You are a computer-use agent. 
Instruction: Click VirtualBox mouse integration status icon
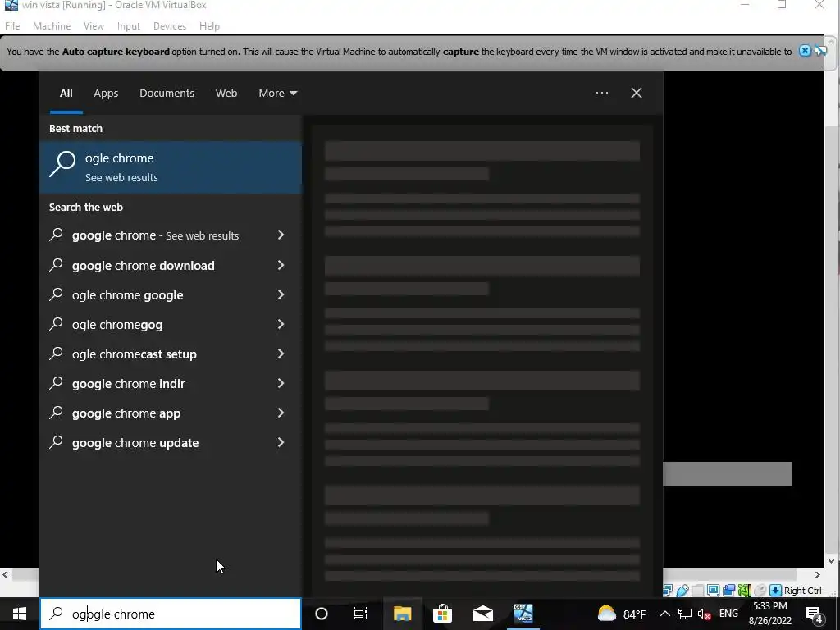[x=760, y=591]
